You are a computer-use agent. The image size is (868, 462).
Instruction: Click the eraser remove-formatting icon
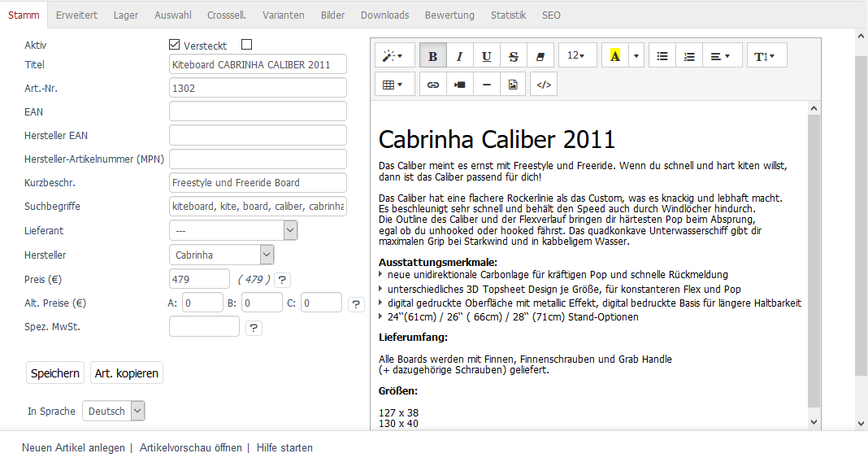pos(540,56)
